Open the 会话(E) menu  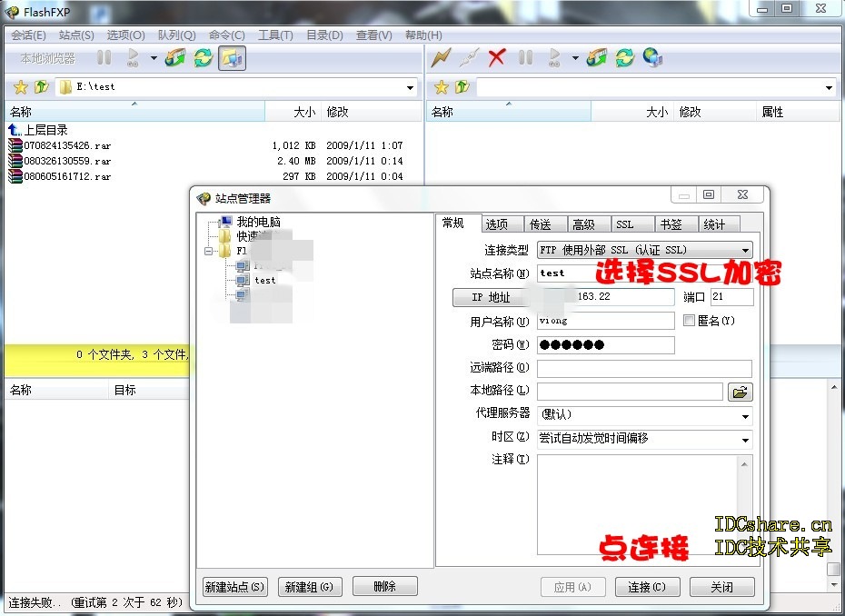(28, 35)
